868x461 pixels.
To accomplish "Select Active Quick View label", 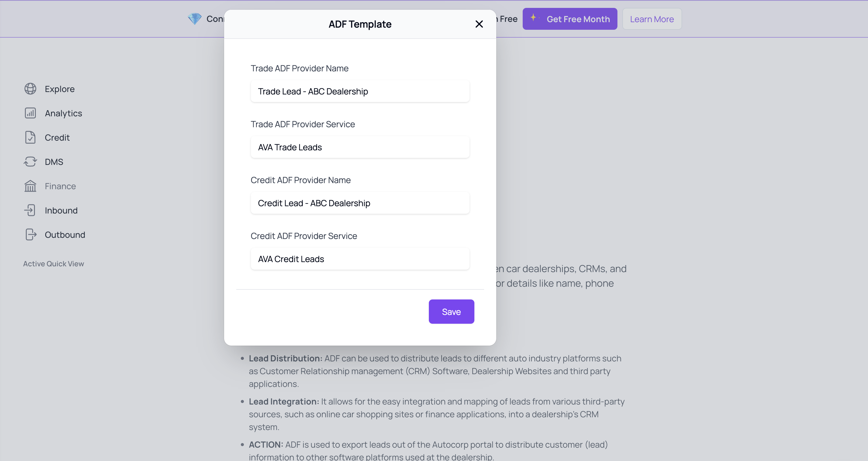I will coord(53,264).
